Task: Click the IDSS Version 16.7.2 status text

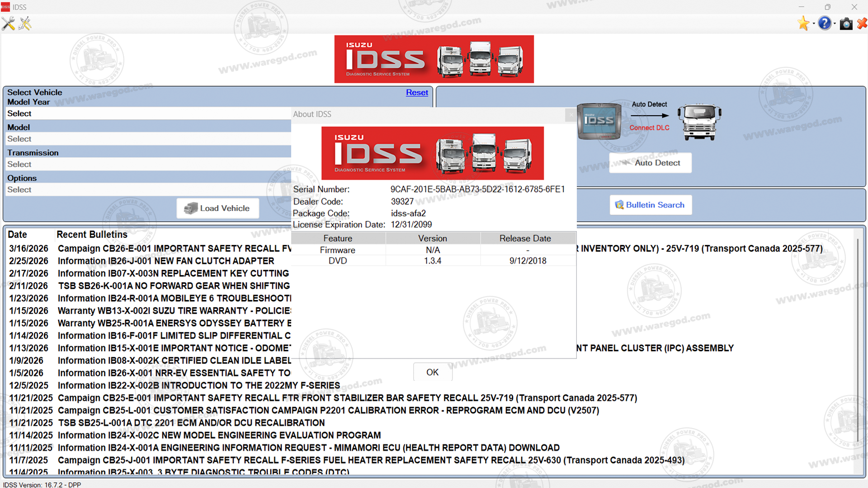Action: pyautogui.click(x=42, y=484)
